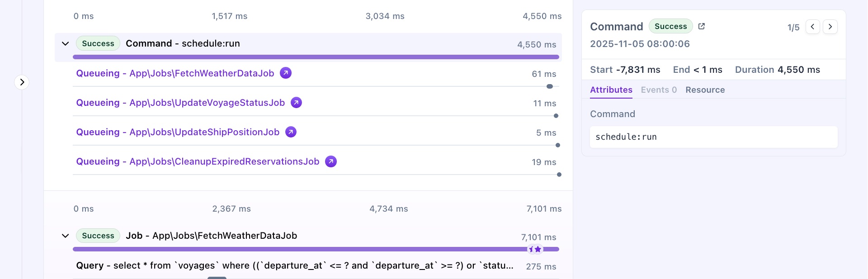Click external link icon beside Command Success
The height and width of the screenshot is (279, 868).
(702, 26)
